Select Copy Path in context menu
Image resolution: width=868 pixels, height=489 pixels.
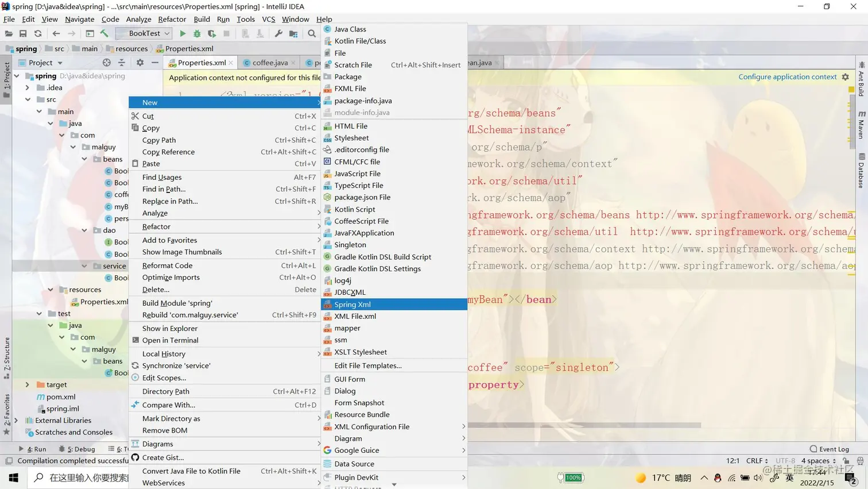click(224, 140)
